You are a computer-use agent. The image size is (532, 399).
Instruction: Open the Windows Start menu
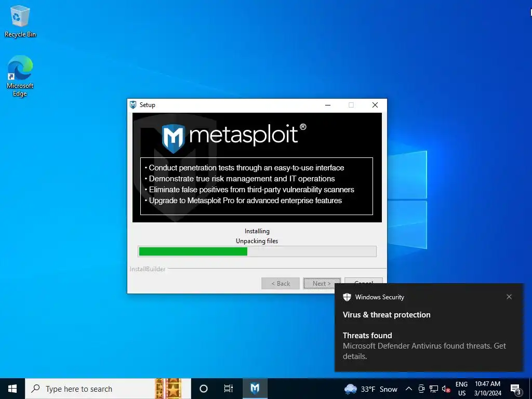point(12,389)
